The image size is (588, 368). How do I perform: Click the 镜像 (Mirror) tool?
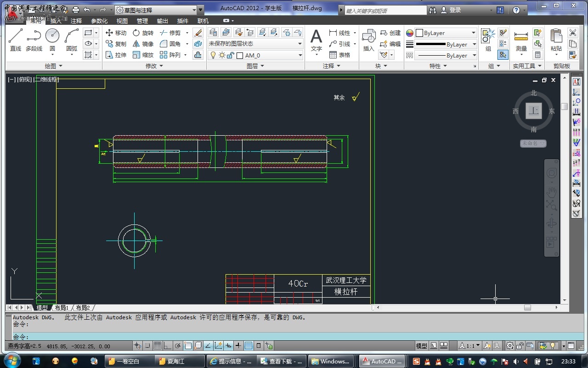pos(143,44)
